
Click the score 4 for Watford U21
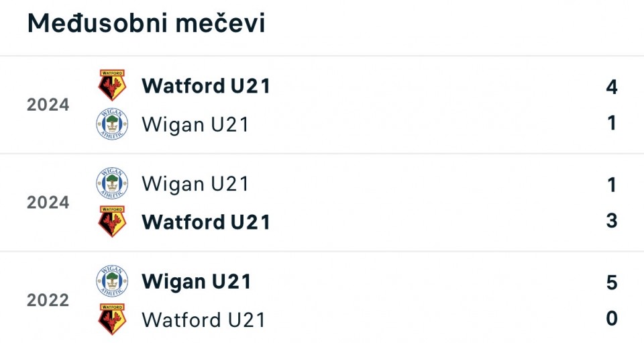[611, 87]
